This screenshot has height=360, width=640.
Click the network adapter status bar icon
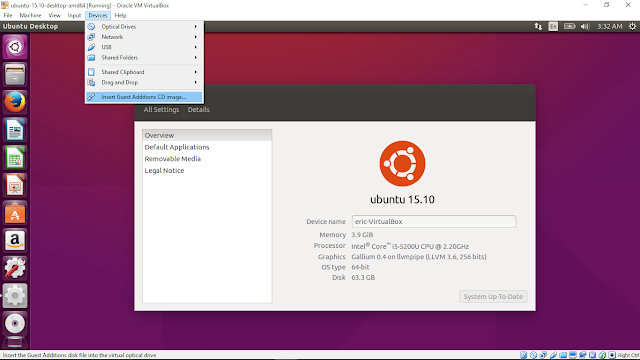tap(543, 355)
